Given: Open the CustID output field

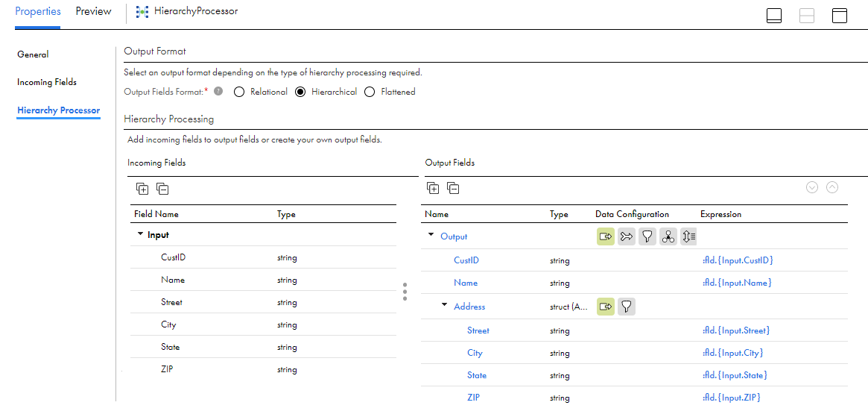Looking at the screenshot, I should click(466, 260).
